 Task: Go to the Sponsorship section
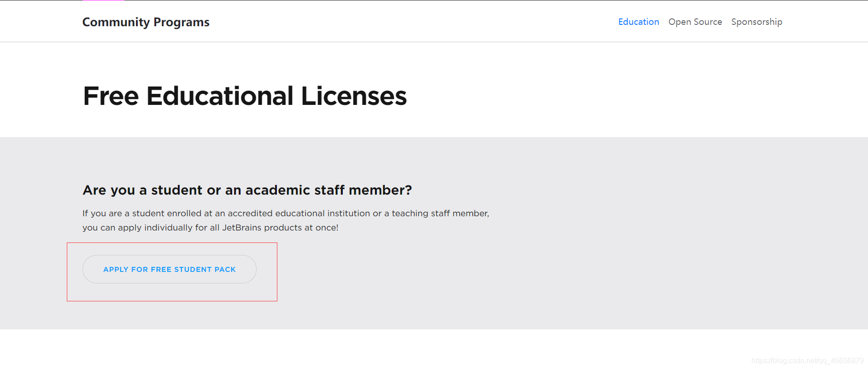click(x=757, y=22)
